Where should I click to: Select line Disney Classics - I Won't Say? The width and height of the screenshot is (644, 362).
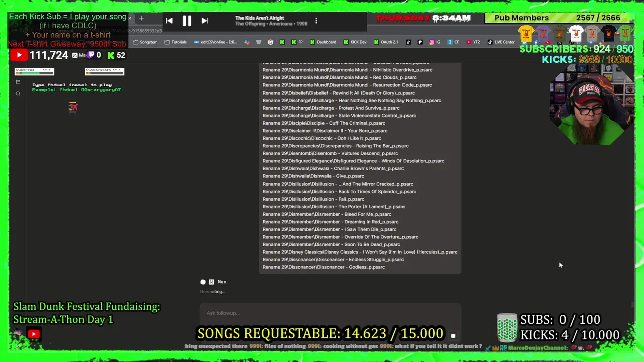[360, 252]
